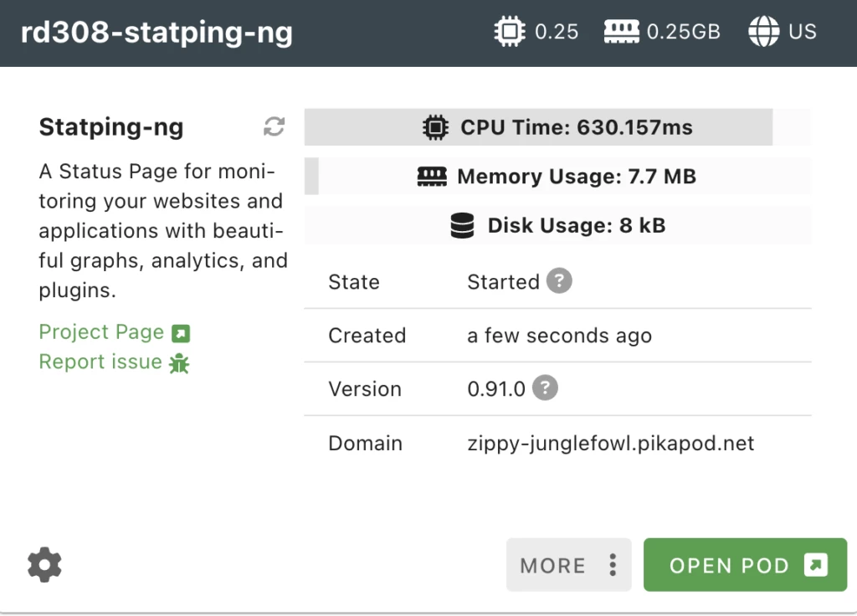Click the help icon next to Started
Image resolution: width=857 pixels, height=616 pixels.
point(559,281)
